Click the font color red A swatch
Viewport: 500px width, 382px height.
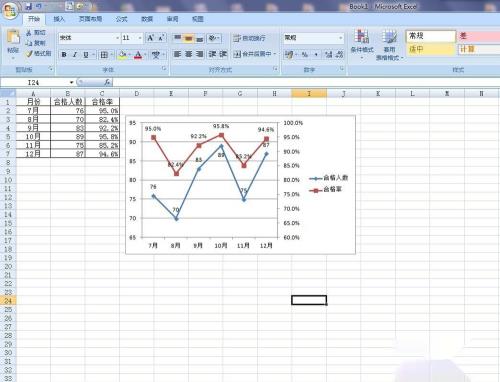[x=138, y=55]
